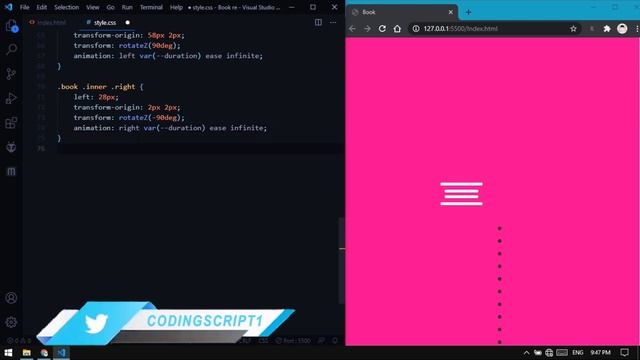The height and width of the screenshot is (360, 640).
Task: Go forward in the browser
Action: (x=367, y=29)
